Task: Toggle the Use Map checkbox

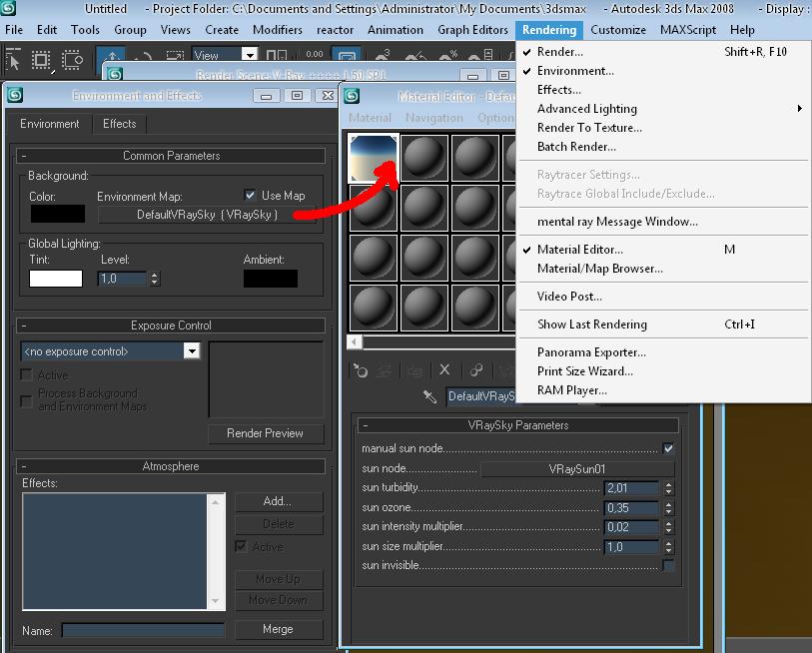Action: click(x=250, y=196)
